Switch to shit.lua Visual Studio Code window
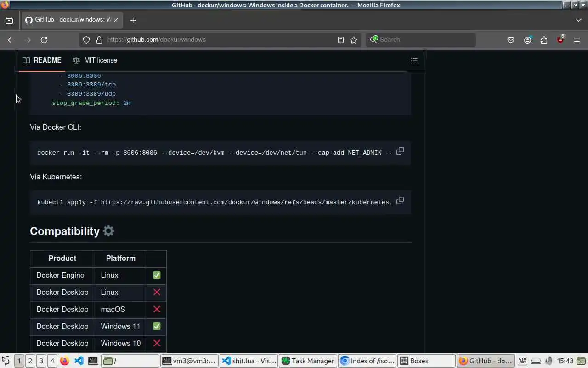 tap(249, 361)
